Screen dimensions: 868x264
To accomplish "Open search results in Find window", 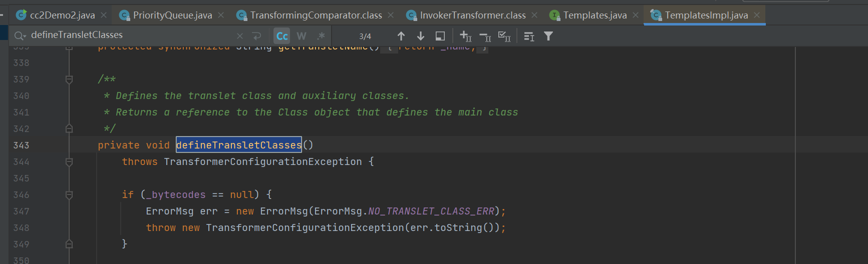I will point(440,36).
